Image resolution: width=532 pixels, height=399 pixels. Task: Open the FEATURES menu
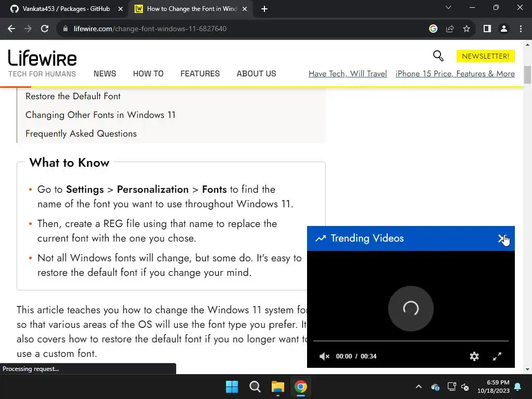point(200,74)
